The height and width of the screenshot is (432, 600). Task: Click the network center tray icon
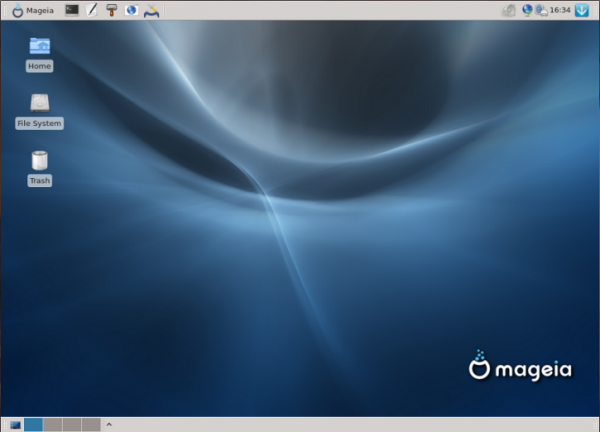tap(541, 10)
